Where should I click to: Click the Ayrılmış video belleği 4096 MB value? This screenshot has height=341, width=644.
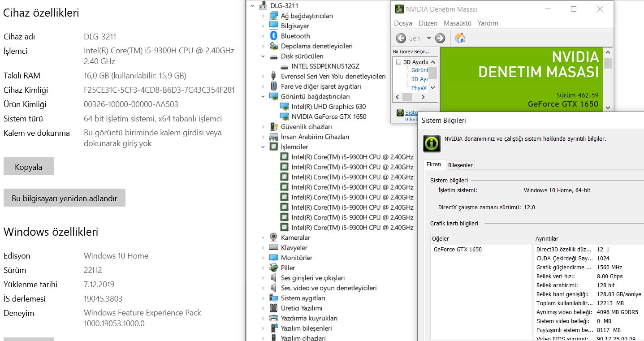click(618, 312)
